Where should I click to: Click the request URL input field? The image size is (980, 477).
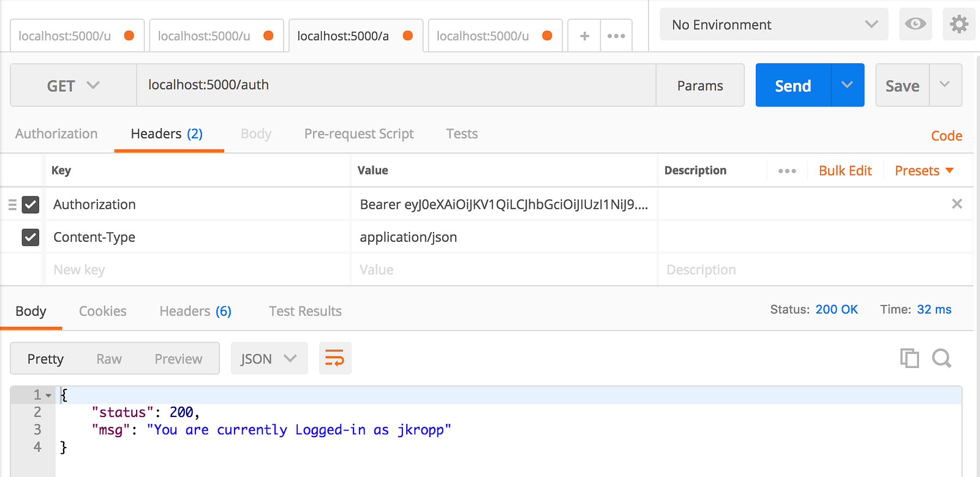point(396,85)
